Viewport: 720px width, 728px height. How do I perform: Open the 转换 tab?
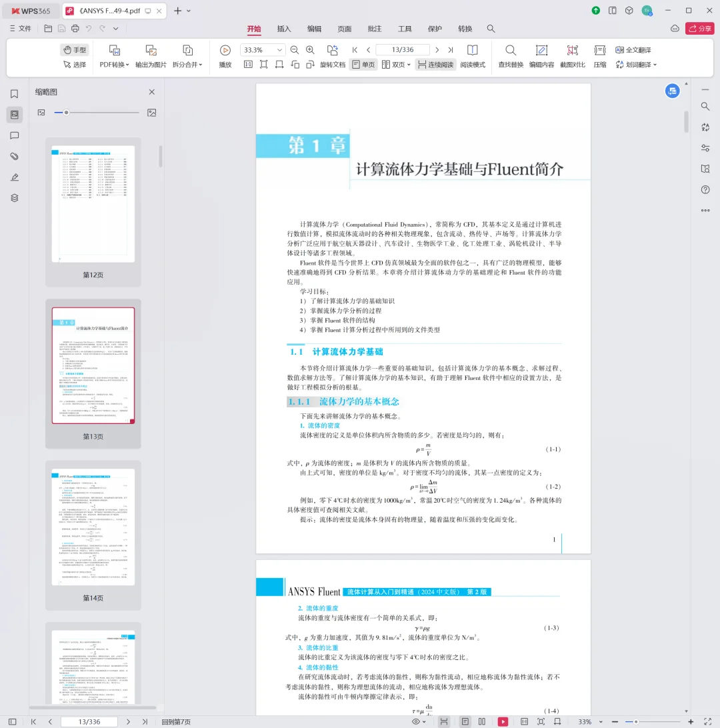pos(465,29)
